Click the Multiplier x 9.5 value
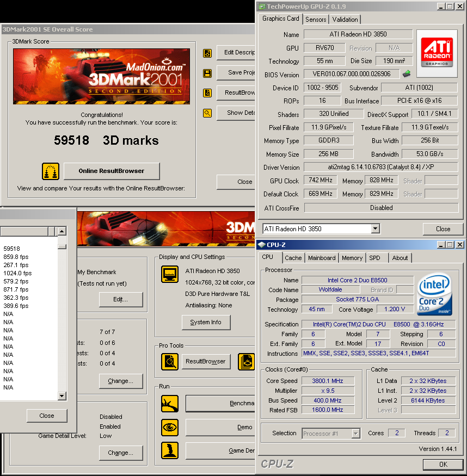Screen dimensions: 467x476 tap(328, 391)
